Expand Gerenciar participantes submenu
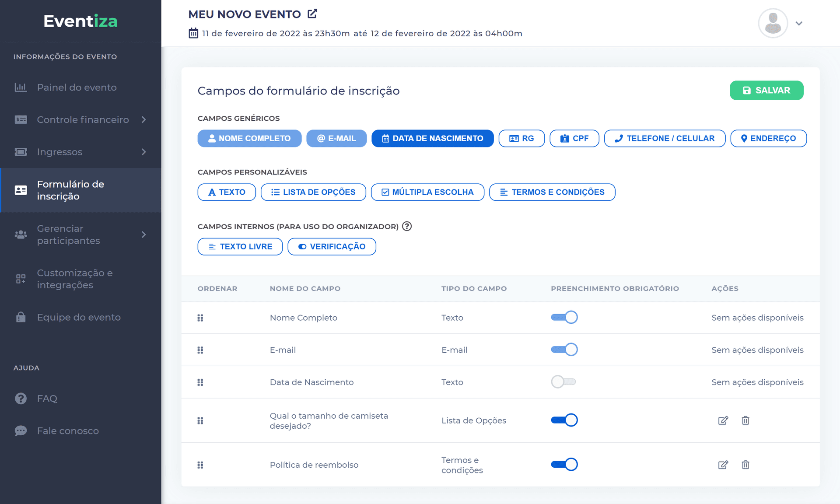840x504 pixels. click(143, 234)
